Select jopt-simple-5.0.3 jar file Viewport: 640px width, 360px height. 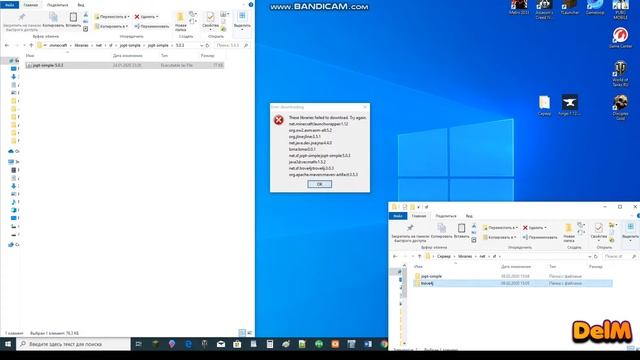coord(124,65)
